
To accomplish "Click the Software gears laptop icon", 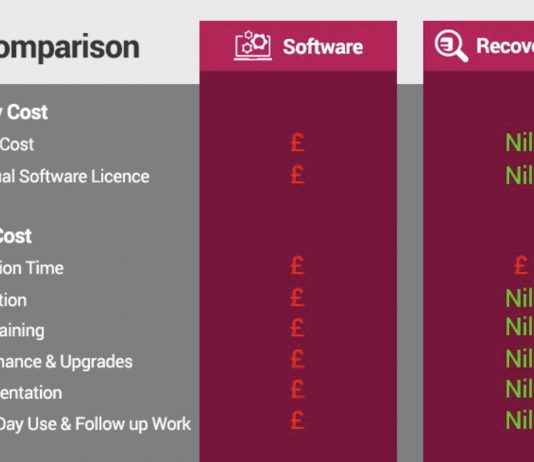I will click(253, 46).
